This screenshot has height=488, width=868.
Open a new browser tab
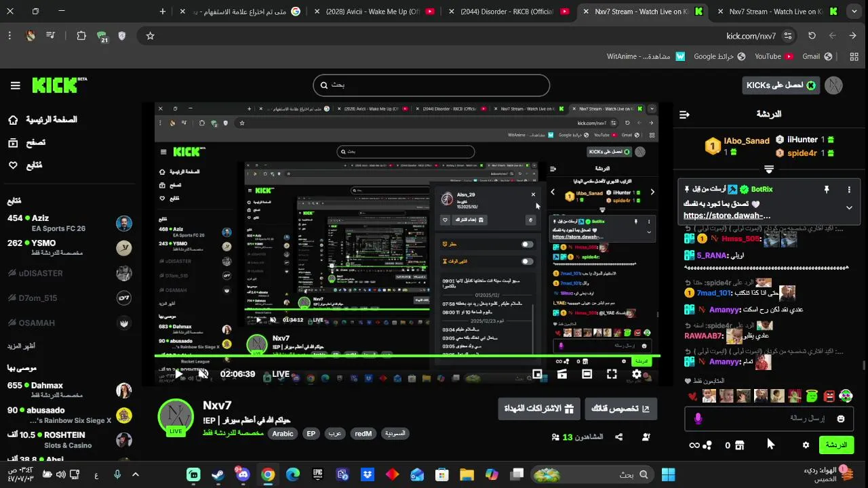click(163, 12)
